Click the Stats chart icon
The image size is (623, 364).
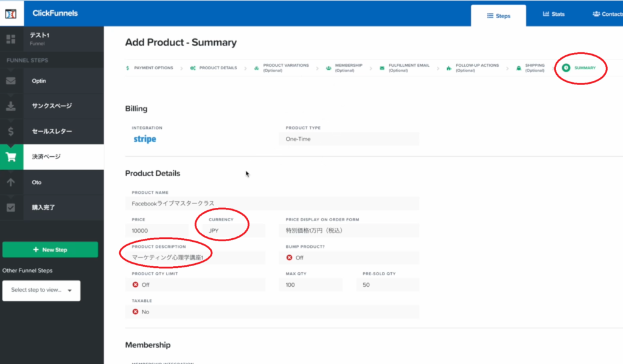(546, 14)
